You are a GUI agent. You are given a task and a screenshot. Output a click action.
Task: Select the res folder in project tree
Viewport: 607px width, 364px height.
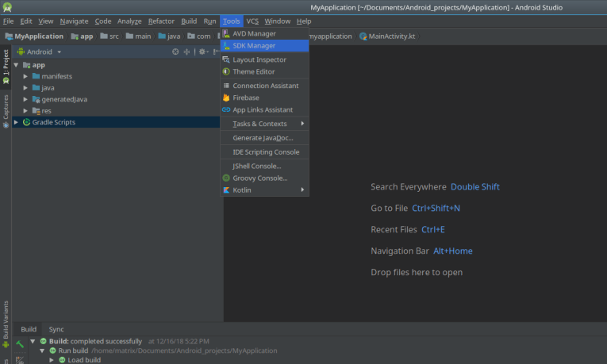point(46,111)
